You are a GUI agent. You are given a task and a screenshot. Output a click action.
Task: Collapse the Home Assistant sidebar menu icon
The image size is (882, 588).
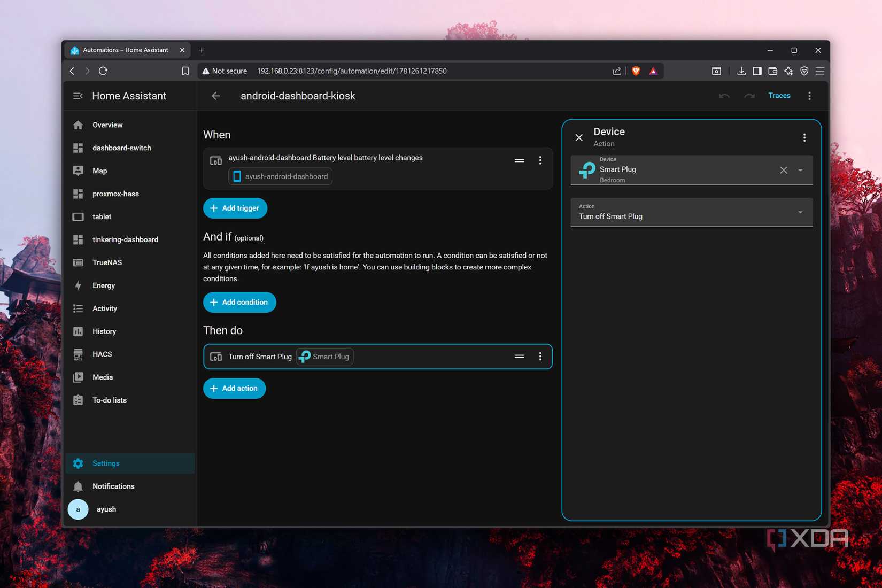(x=78, y=96)
